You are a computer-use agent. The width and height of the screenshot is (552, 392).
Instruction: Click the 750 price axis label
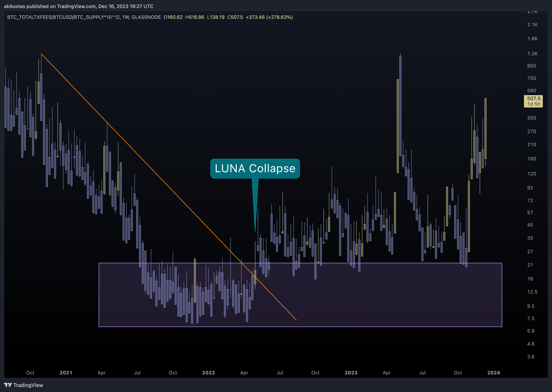532,78
